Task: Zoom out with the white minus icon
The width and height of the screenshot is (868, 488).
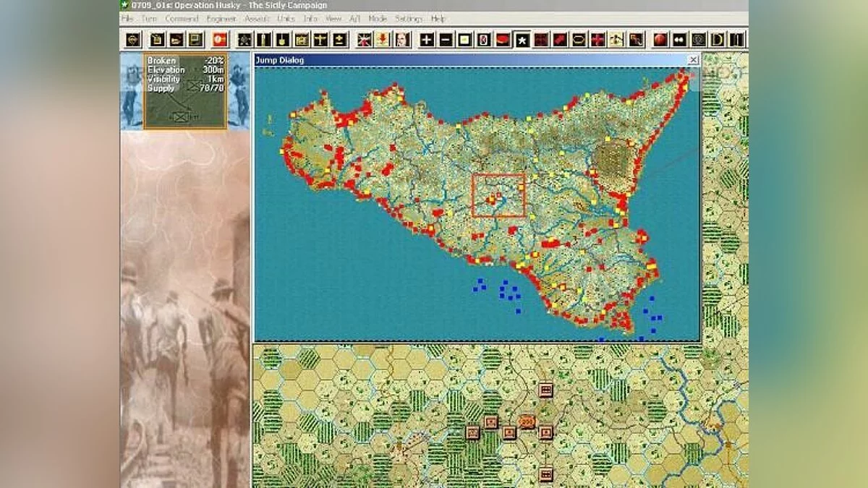Action: point(446,39)
